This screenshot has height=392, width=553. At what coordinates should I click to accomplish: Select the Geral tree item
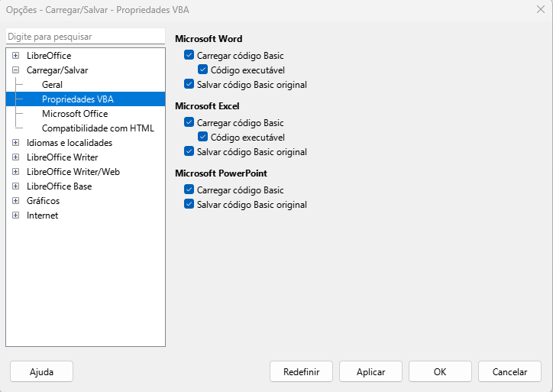point(52,85)
